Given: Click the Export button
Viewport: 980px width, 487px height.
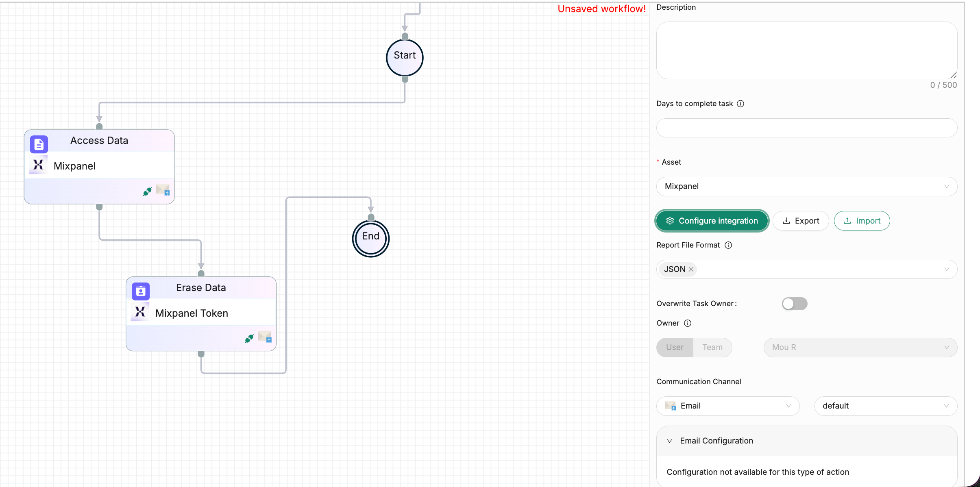Looking at the screenshot, I should 800,221.
